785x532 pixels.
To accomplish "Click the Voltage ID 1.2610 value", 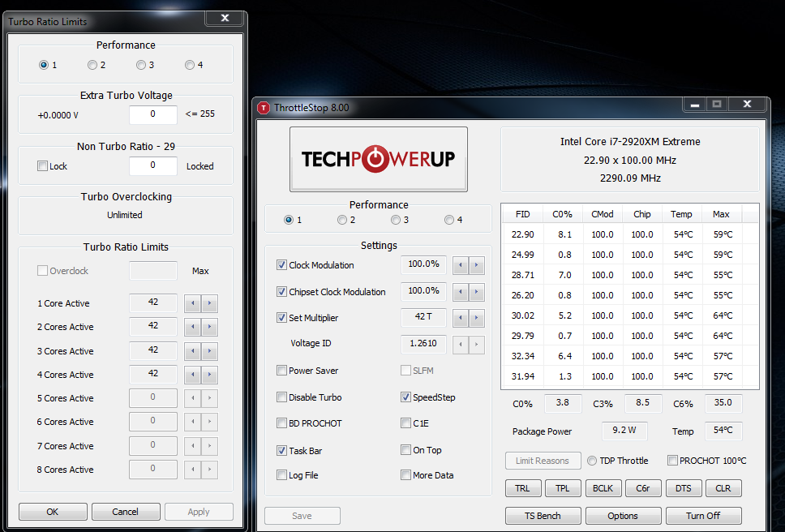I will click(x=423, y=343).
